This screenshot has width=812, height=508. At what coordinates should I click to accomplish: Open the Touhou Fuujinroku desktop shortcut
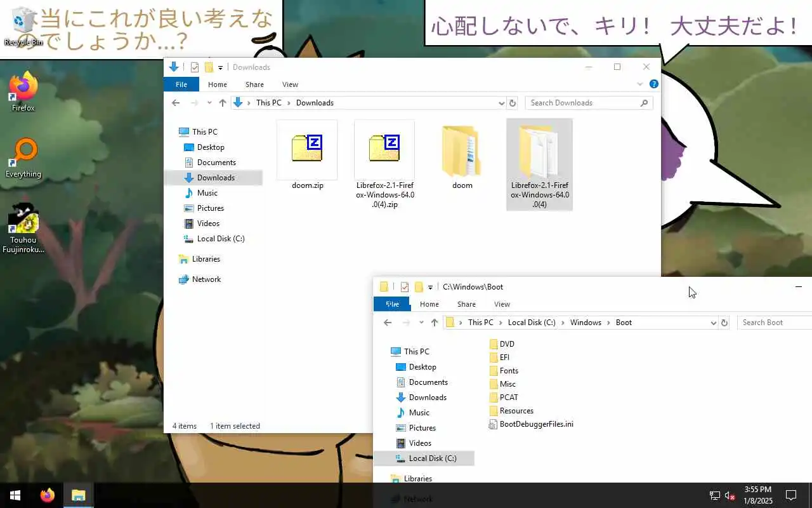coord(23,229)
